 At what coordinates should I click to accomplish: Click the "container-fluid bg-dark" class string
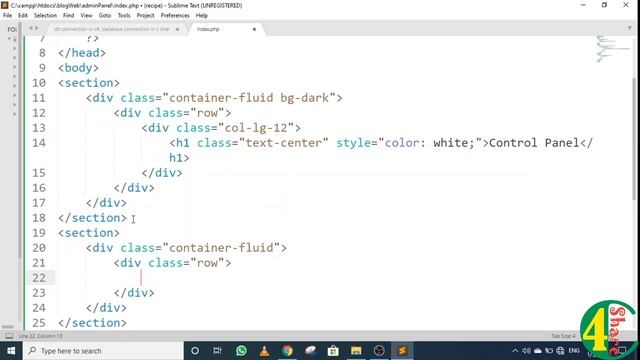tap(249, 98)
